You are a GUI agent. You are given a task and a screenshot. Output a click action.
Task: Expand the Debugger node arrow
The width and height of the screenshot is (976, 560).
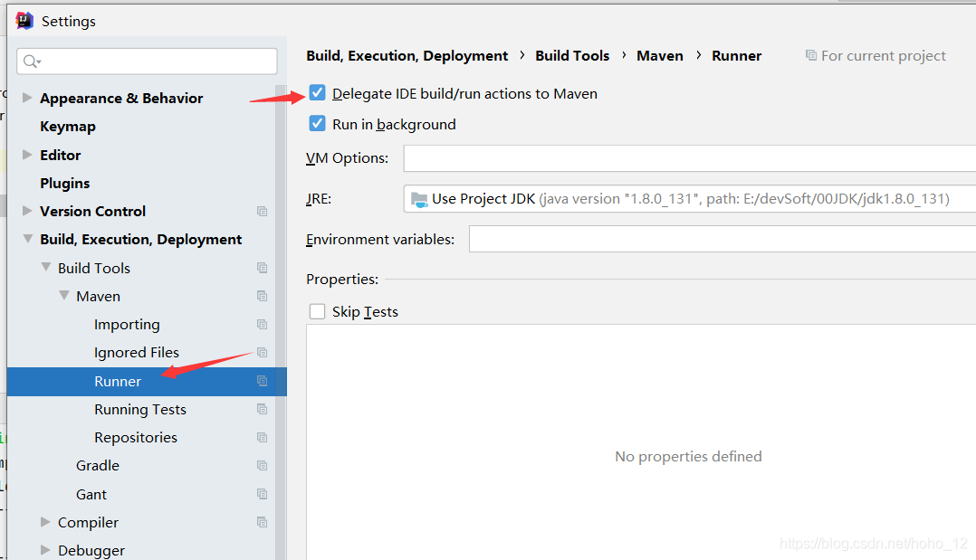pyautogui.click(x=45, y=550)
